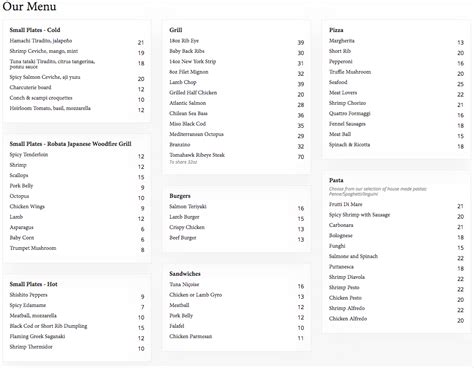Viewport: 474px width, 368px height.
Task: Pick the Spicy Tenderloin robata item
Action: point(29,155)
